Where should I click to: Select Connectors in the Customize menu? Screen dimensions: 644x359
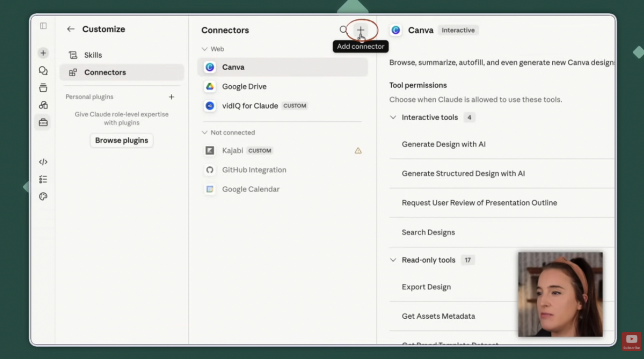coord(122,72)
